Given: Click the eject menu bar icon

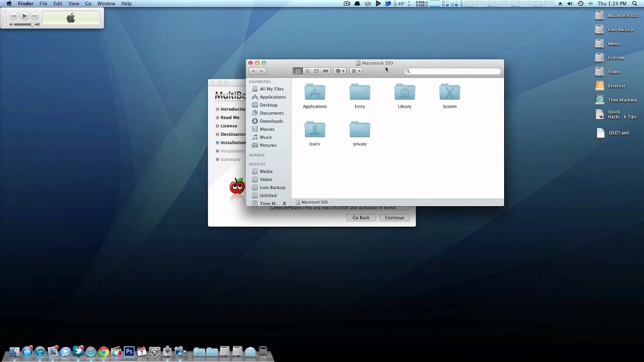Looking at the screenshot, I should pyautogui.click(x=560, y=4).
